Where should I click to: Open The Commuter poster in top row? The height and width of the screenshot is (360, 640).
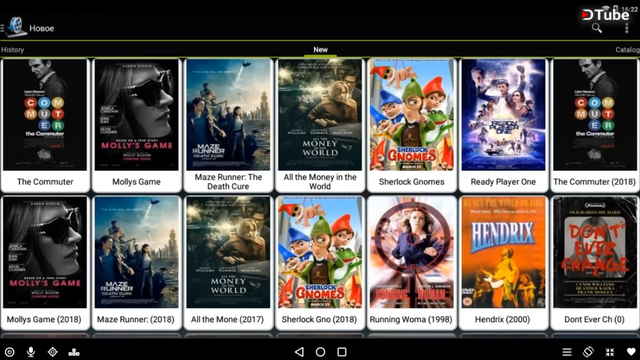pyautogui.click(x=45, y=115)
